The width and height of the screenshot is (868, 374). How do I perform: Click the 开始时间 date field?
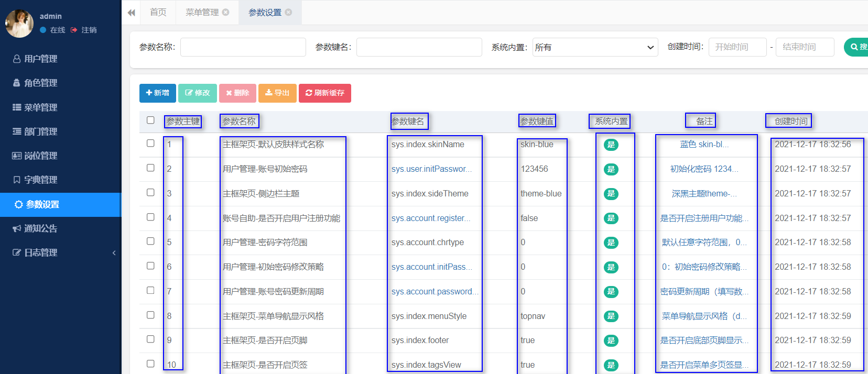[737, 47]
